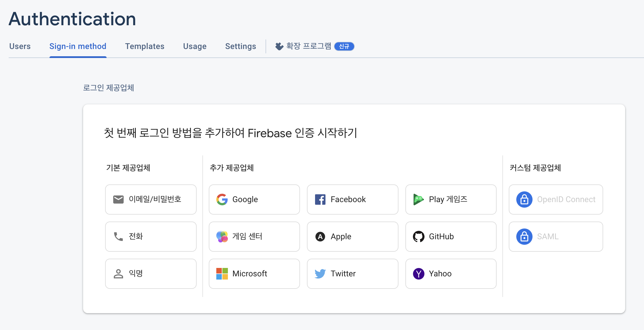Click the Yahoo purple Y icon

[x=418, y=274]
